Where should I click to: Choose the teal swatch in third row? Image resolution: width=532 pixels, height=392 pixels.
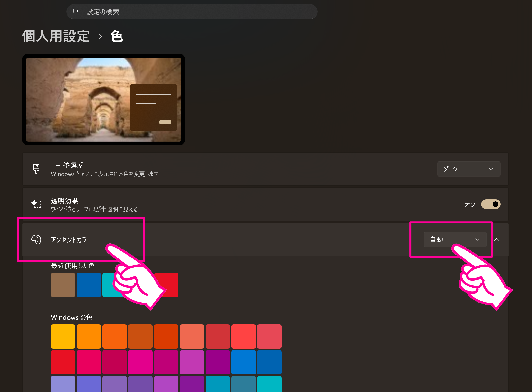point(269,384)
